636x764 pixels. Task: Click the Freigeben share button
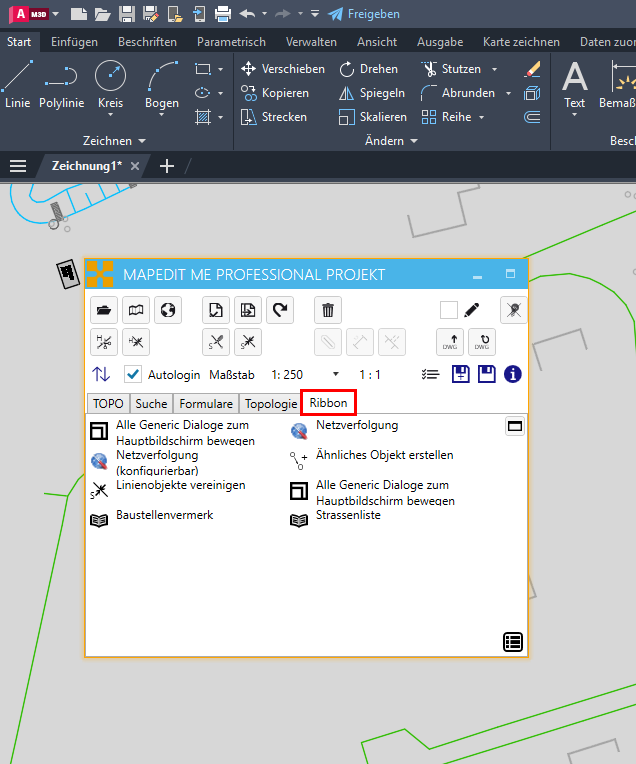pos(364,14)
